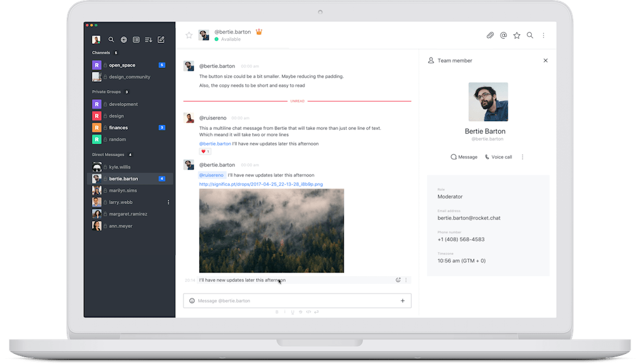Click the unread badge on finances
This screenshot has height=364, width=640.
click(x=162, y=127)
